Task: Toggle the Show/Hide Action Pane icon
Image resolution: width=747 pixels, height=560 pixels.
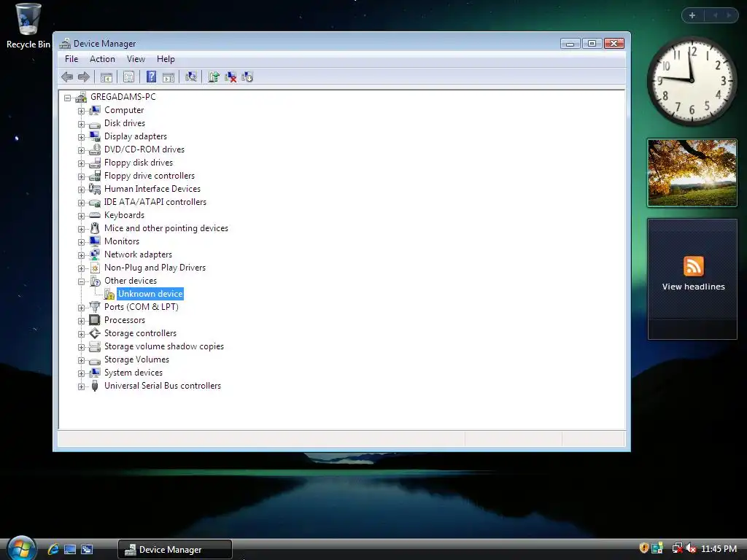Action: pyautogui.click(x=169, y=77)
